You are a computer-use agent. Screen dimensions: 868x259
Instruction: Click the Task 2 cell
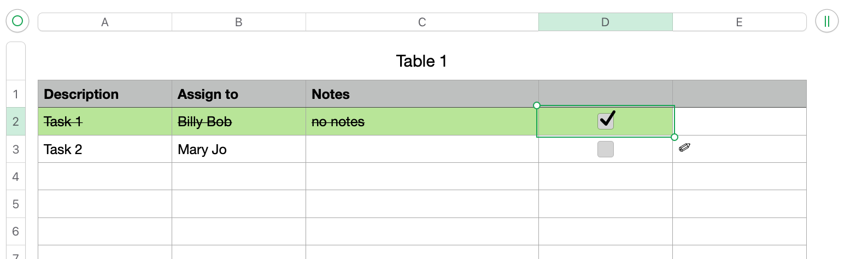(x=104, y=149)
